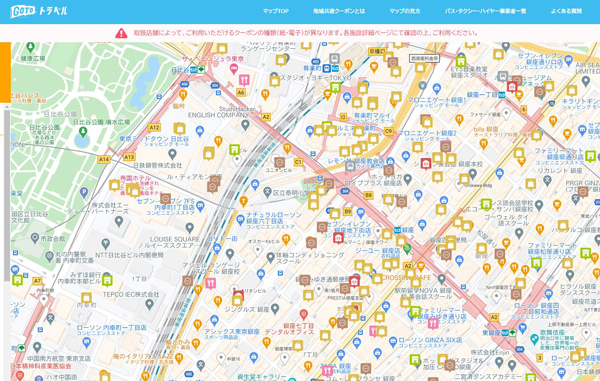Click the 銀座一丁目 subway station icon
Screen dimensions: 600x381
point(502,95)
